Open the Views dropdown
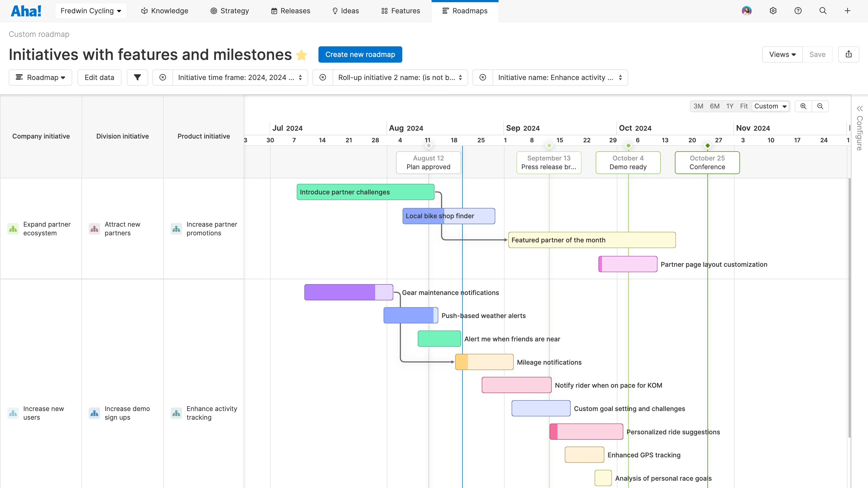868x488 pixels. coord(782,54)
